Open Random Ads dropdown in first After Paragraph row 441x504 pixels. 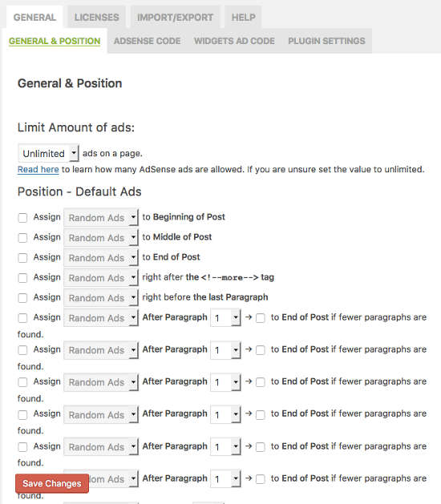[x=101, y=318]
